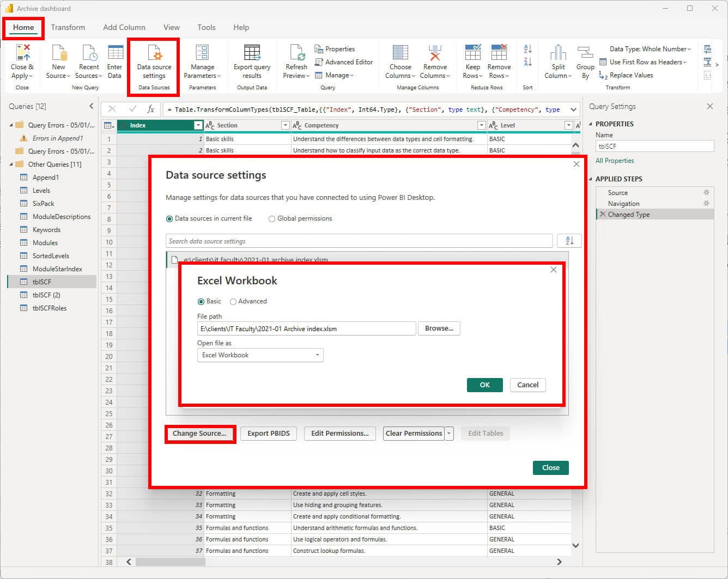The image size is (728, 579).
Task: Collapse the Queries pane
Action: pyautogui.click(x=91, y=106)
